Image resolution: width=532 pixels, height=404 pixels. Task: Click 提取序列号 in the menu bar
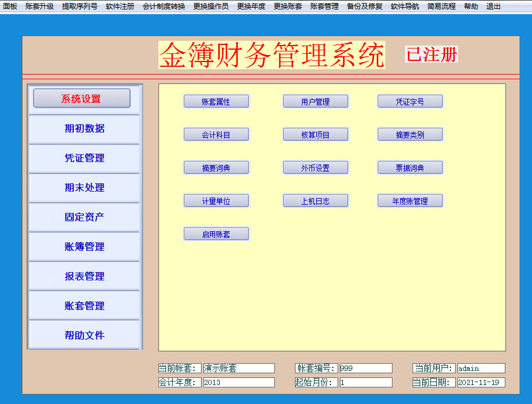tap(80, 6)
